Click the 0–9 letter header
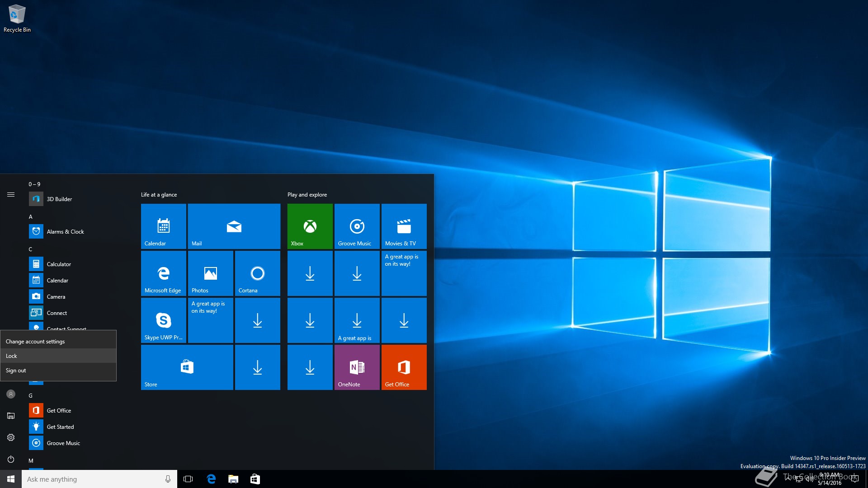The height and width of the screenshot is (488, 868). point(34,184)
